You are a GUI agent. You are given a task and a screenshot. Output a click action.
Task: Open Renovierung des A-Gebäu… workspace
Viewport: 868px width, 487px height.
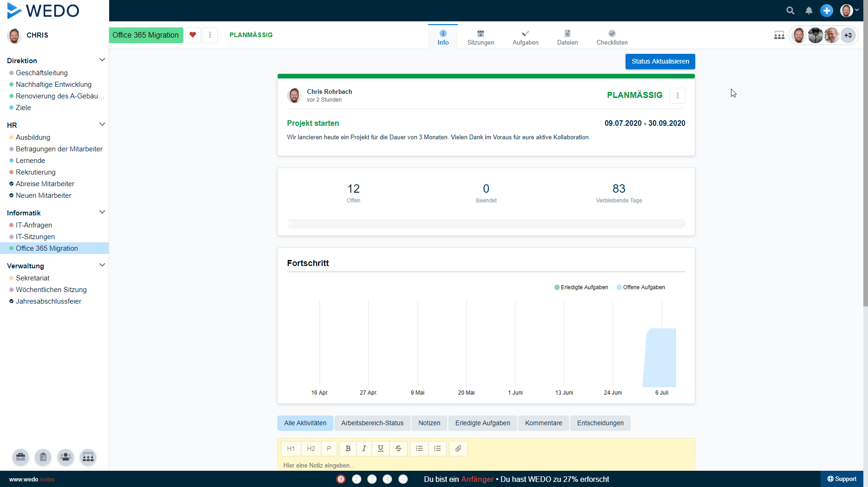[60, 96]
